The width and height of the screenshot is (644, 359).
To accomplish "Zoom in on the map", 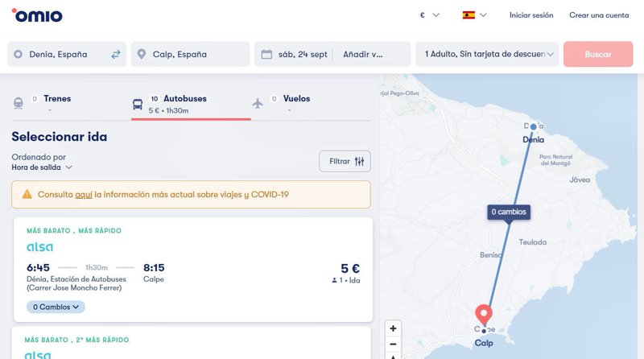I will point(393,328).
